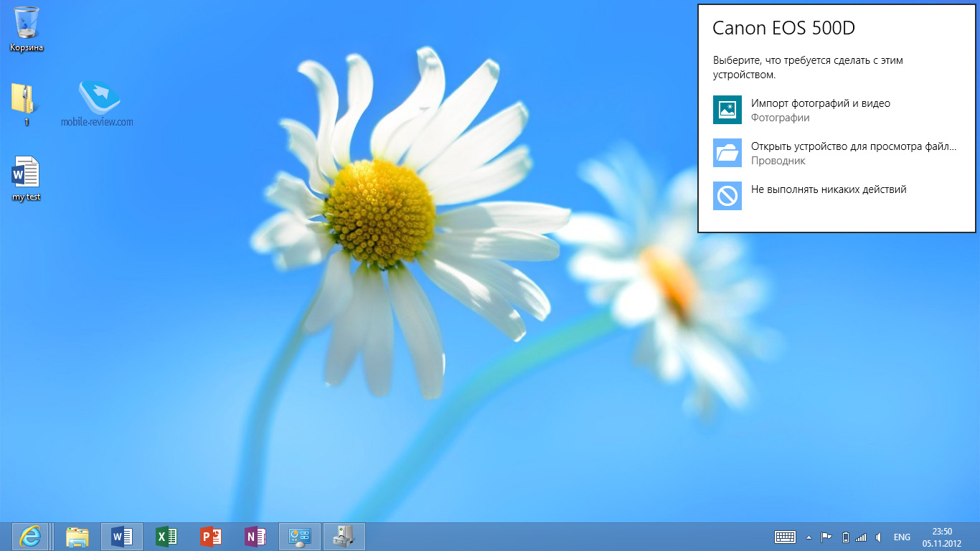Click the no-action prohibited circle icon
The image size is (980, 551).
tap(727, 196)
